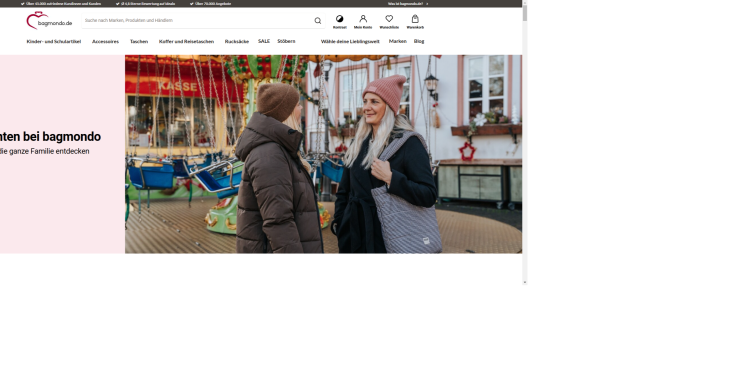Click banner headline 'bei bagmondo'

(62, 137)
